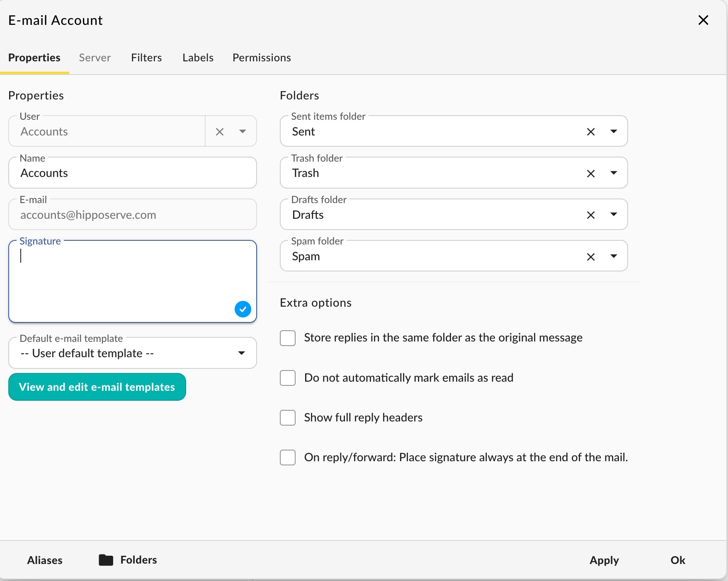Click the folder icon in bottom bar
The image size is (728, 581).
[x=106, y=560]
